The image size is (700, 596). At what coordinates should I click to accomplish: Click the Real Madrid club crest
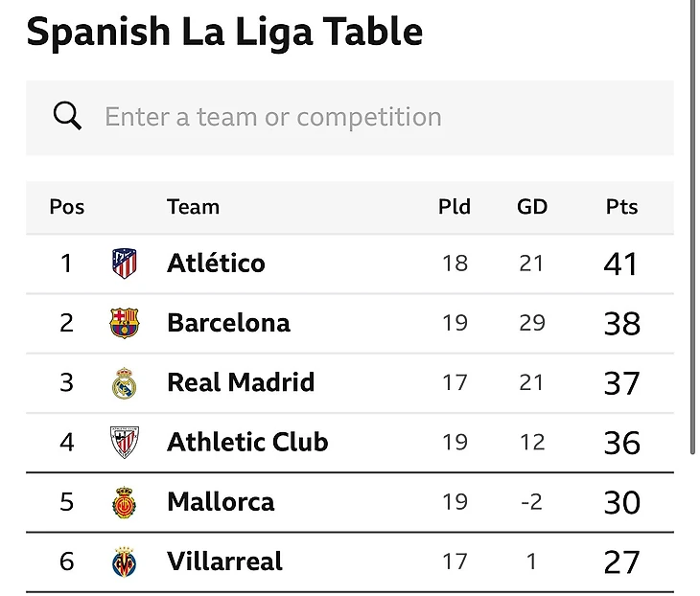coord(125,383)
